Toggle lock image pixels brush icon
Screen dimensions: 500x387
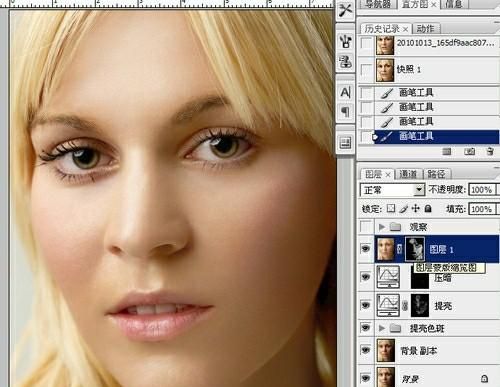(x=403, y=209)
